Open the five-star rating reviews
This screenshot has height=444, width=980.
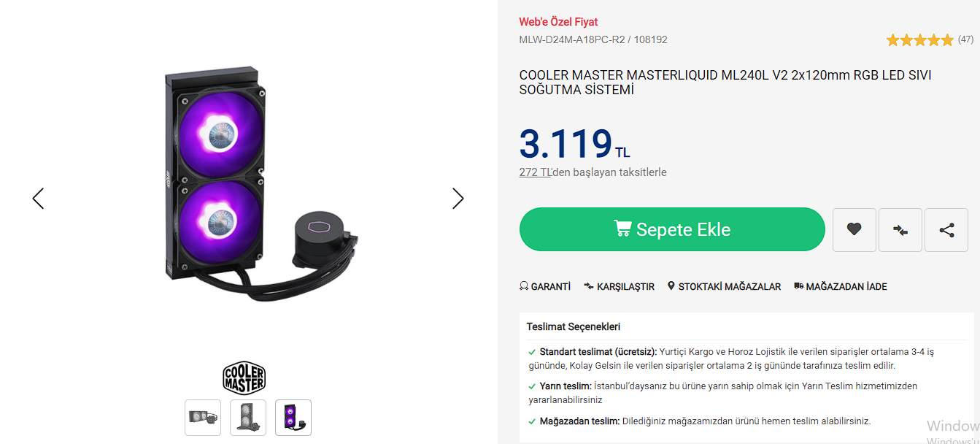point(919,40)
